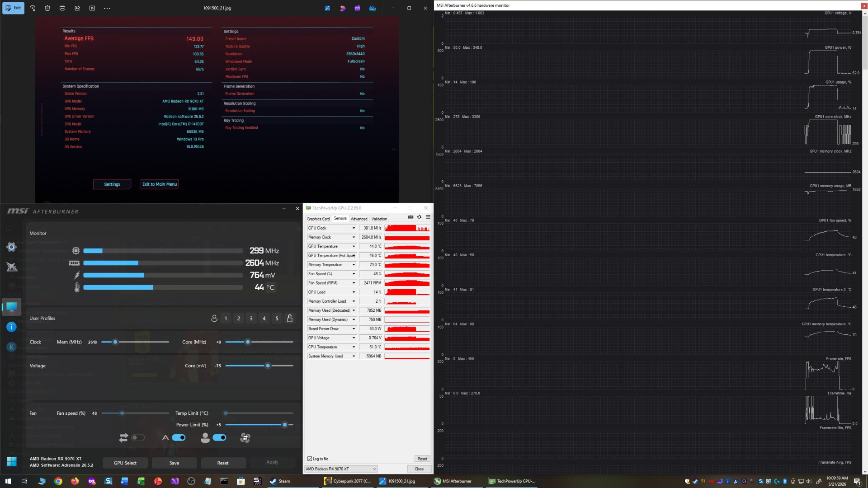Switch to GPU-Z Validation tab
The height and width of the screenshot is (488, 868).
pos(379,219)
